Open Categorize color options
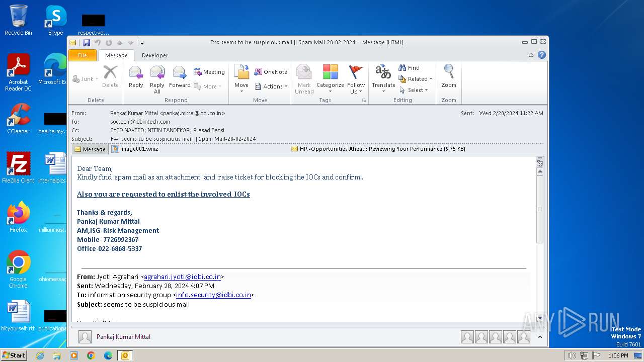 tap(330, 79)
